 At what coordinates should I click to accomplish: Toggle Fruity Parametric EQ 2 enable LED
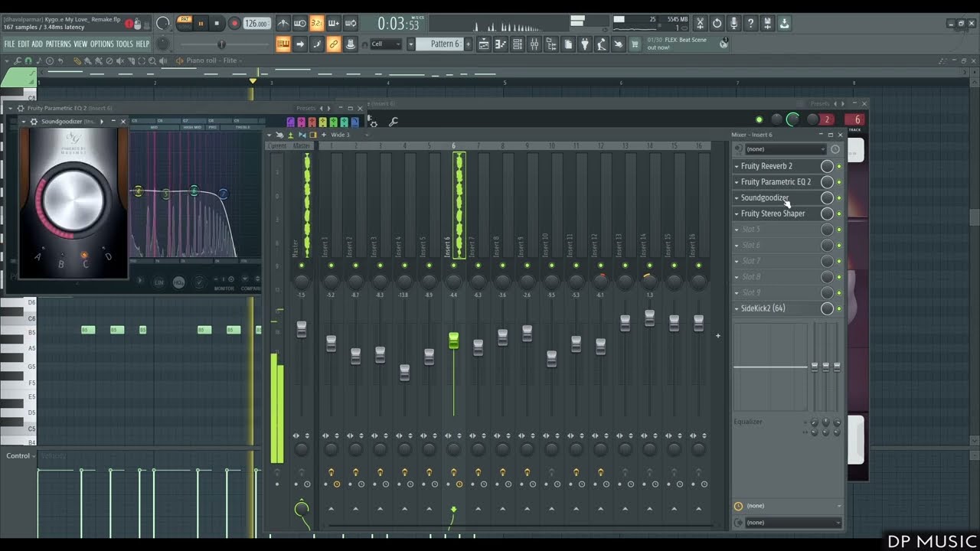point(839,182)
